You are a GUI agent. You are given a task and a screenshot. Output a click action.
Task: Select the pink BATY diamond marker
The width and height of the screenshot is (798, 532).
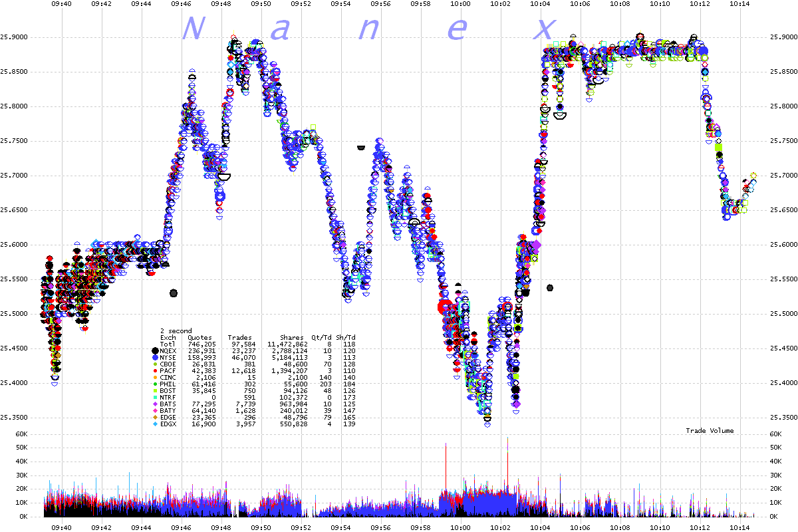pos(155,410)
